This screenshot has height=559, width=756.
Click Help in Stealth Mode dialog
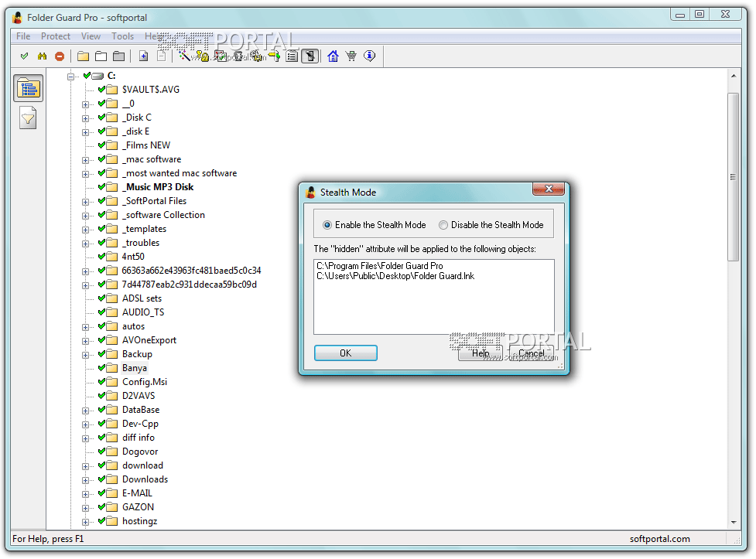pyautogui.click(x=481, y=353)
